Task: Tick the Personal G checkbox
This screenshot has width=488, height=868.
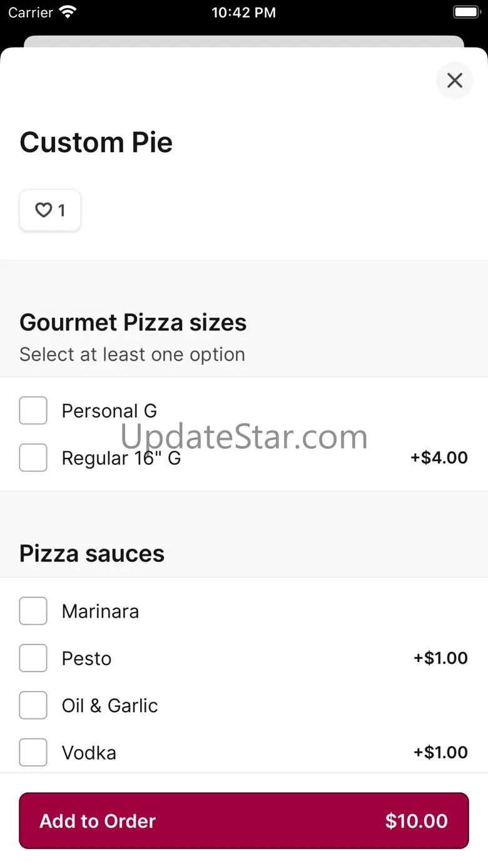Action: click(33, 411)
